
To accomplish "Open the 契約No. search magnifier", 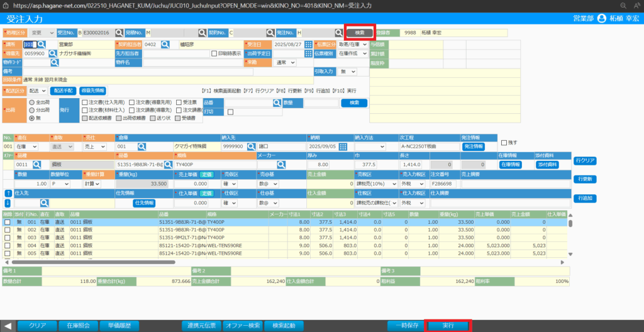I will [x=270, y=33].
